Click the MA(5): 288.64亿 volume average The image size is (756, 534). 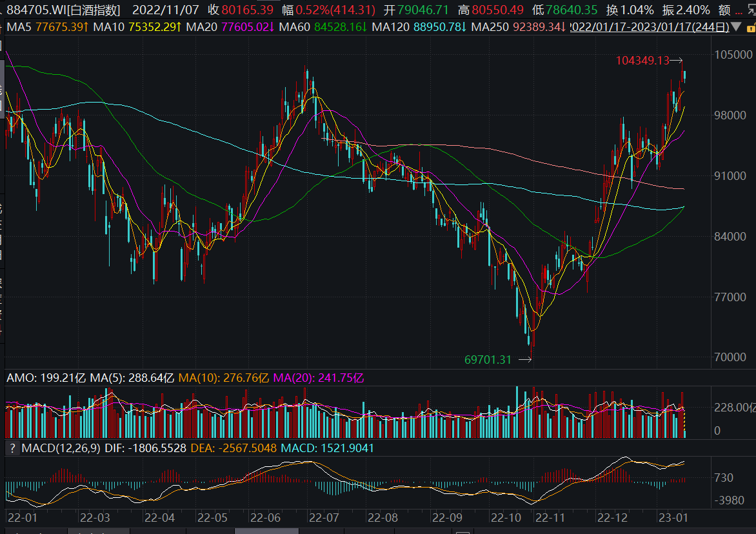tap(132, 378)
